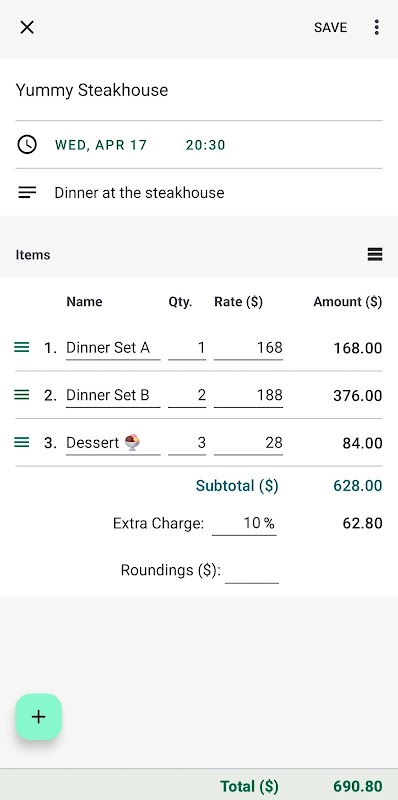Screen dimensions: 398x800
Task: Edit the Extra Charge 10 % field
Action: (244, 523)
